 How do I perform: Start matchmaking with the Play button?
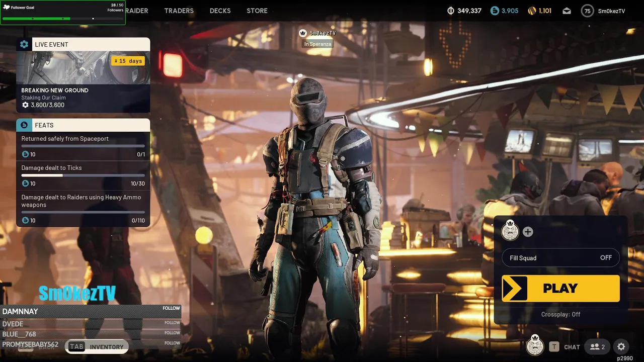pyautogui.click(x=560, y=288)
